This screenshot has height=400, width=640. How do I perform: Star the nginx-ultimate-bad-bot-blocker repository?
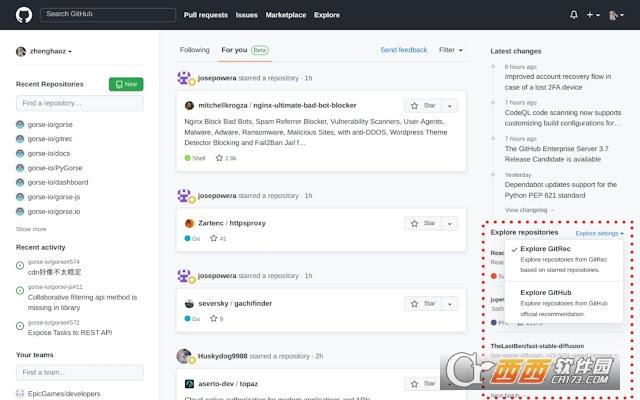(x=423, y=106)
